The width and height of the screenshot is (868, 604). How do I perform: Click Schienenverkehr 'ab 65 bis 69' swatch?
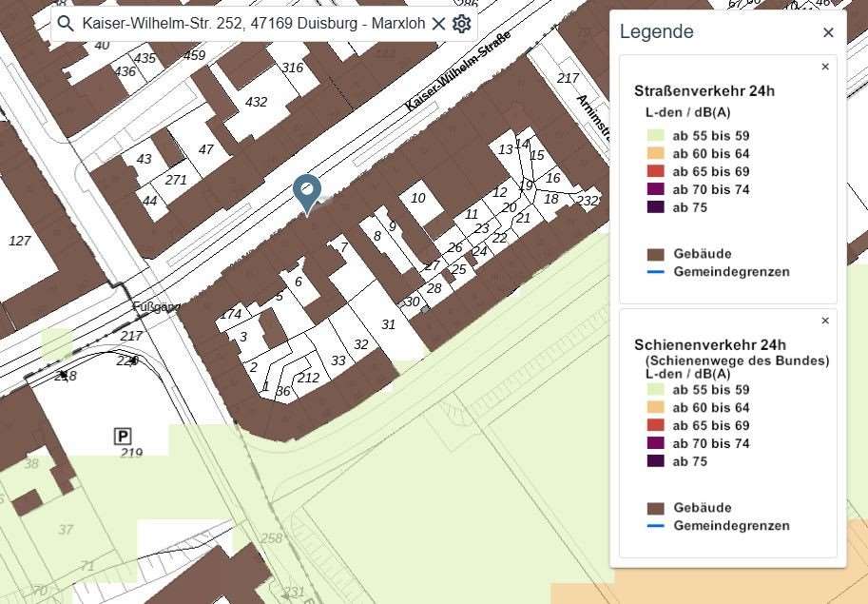pyautogui.click(x=655, y=425)
